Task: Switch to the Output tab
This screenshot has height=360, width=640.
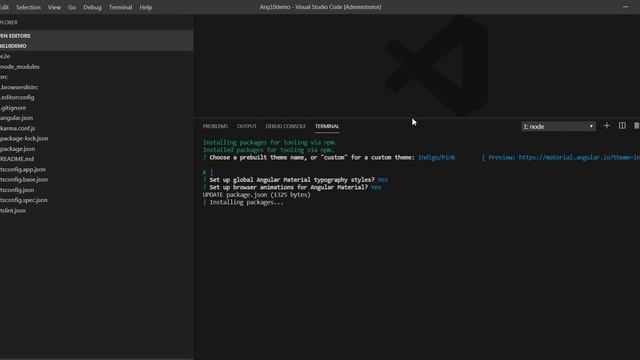Action: coord(247,126)
